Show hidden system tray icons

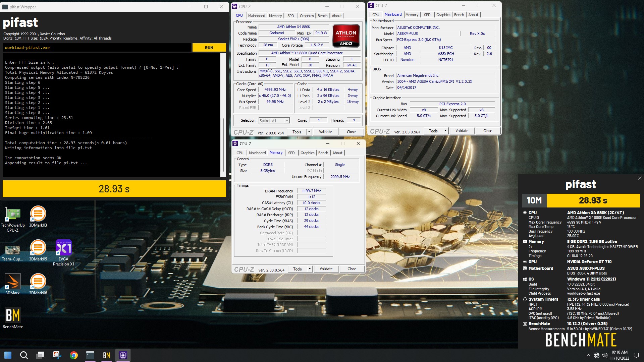pos(588,355)
